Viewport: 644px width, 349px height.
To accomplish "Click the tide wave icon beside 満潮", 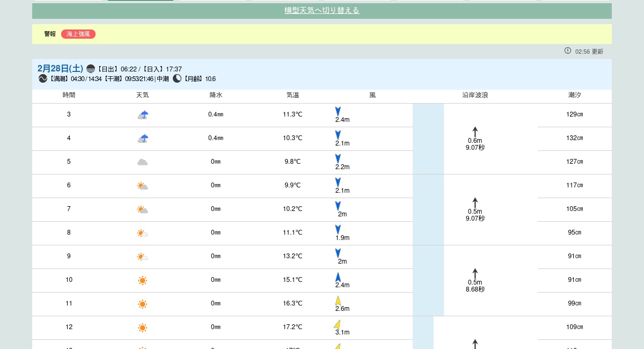I will coord(43,78).
